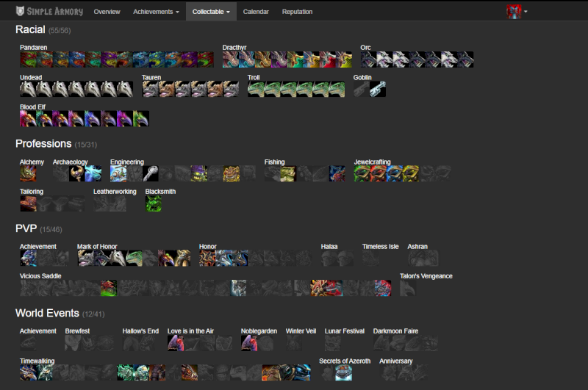Select the collected Goblin mount icon
The width and height of the screenshot is (588, 390).
click(x=378, y=90)
